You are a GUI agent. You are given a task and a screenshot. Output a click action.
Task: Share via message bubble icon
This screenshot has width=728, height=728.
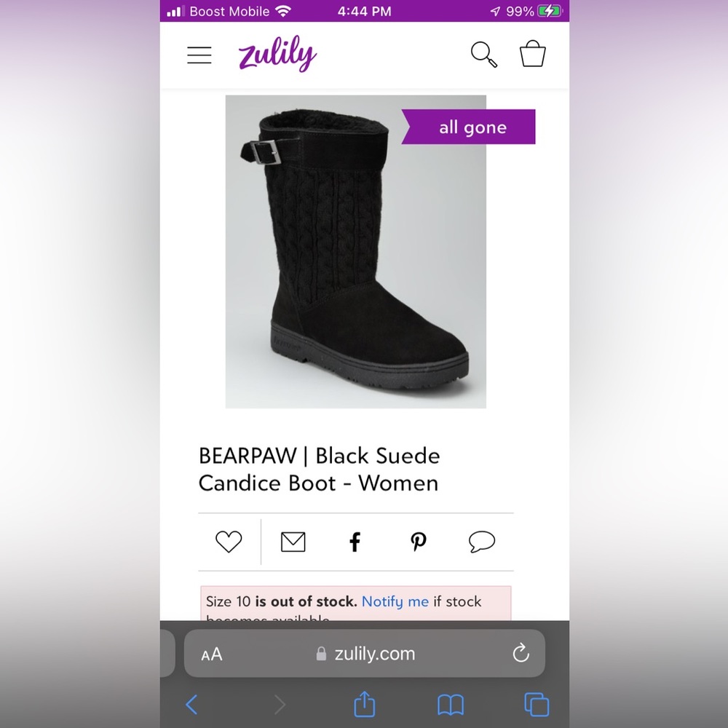click(x=482, y=542)
